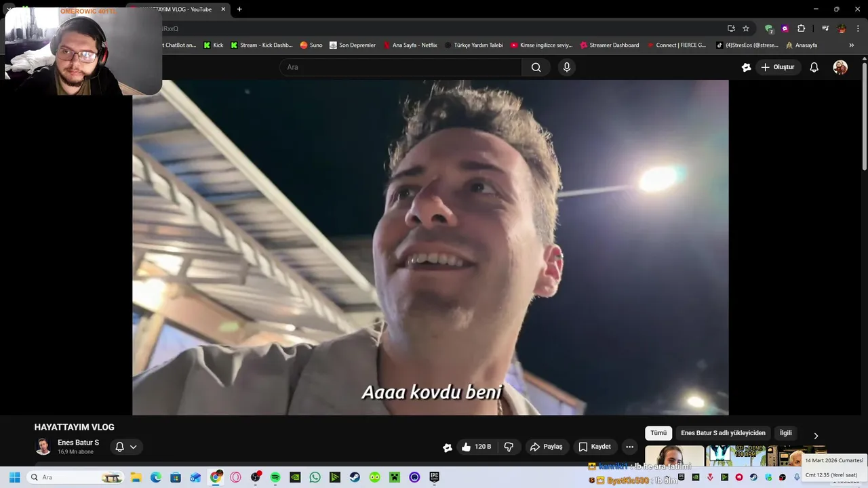This screenshot has width=868, height=488.
Task: Expand the subscription options chevron
Action: 134,447
